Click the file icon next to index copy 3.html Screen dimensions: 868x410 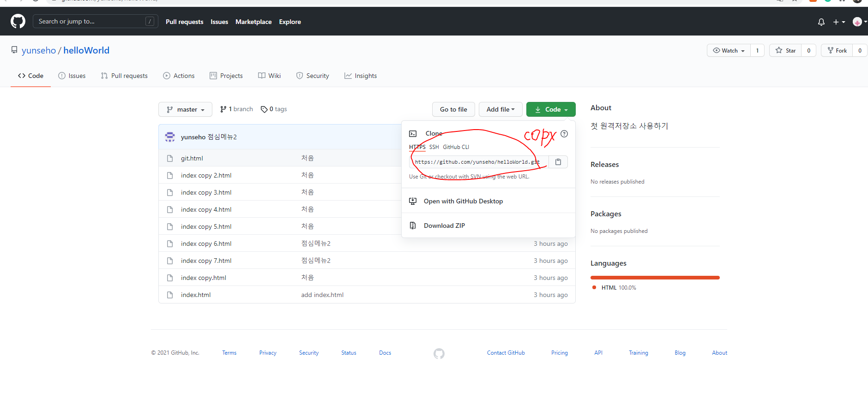tap(170, 192)
